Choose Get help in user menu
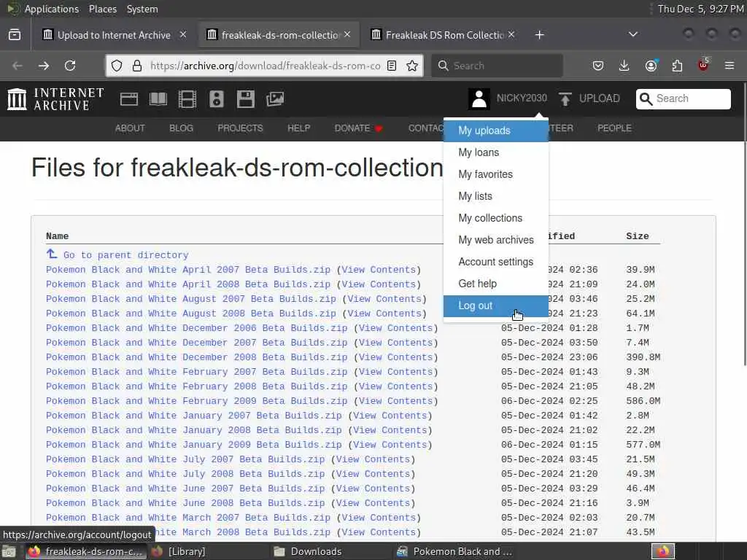 pyautogui.click(x=496, y=284)
